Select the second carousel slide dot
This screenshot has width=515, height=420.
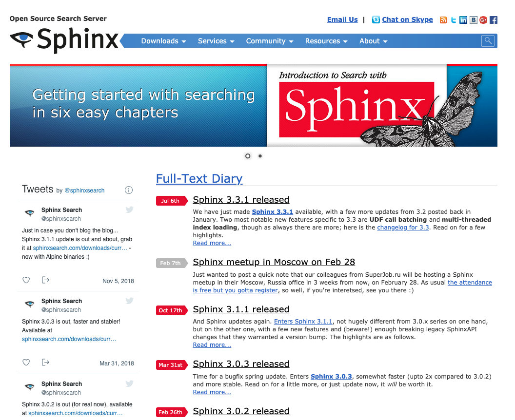coord(260,156)
